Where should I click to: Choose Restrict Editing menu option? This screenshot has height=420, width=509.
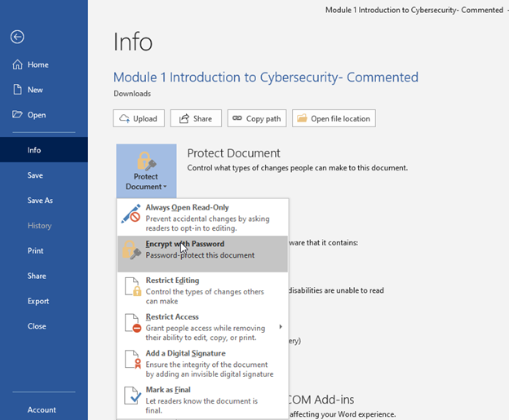point(202,290)
